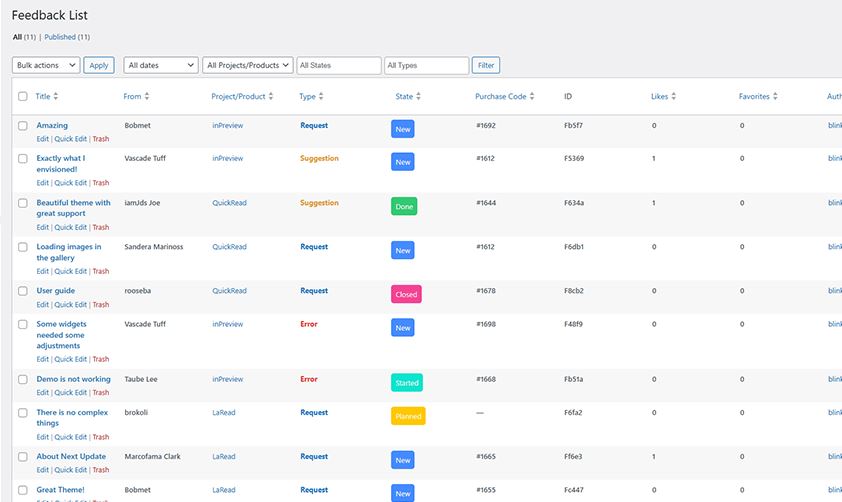Check the 'Some widgets needed some adjustments' row
The image size is (842, 502).
[x=23, y=325]
